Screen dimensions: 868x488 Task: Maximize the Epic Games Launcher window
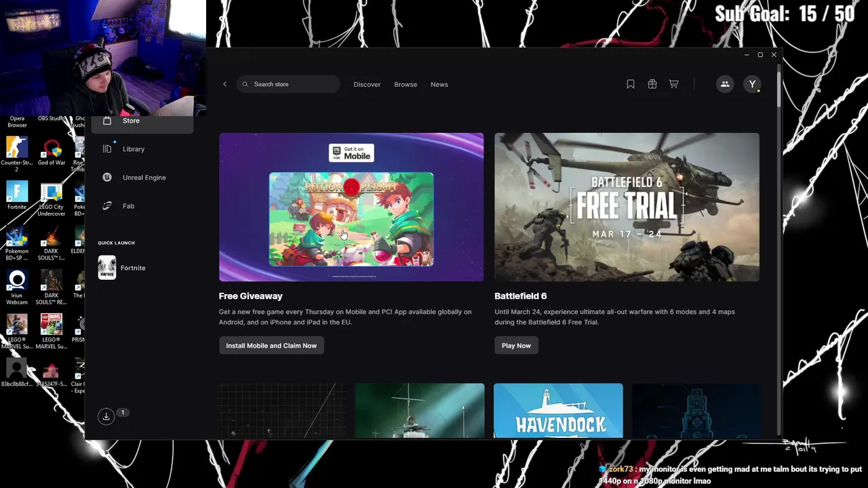click(x=760, y=55)
